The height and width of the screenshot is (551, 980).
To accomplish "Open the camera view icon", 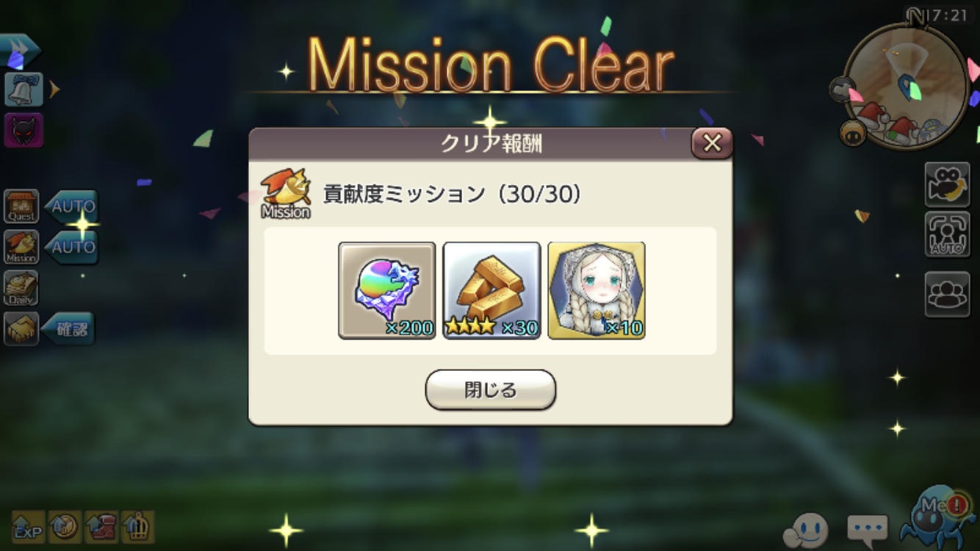I will pos(947,184).
